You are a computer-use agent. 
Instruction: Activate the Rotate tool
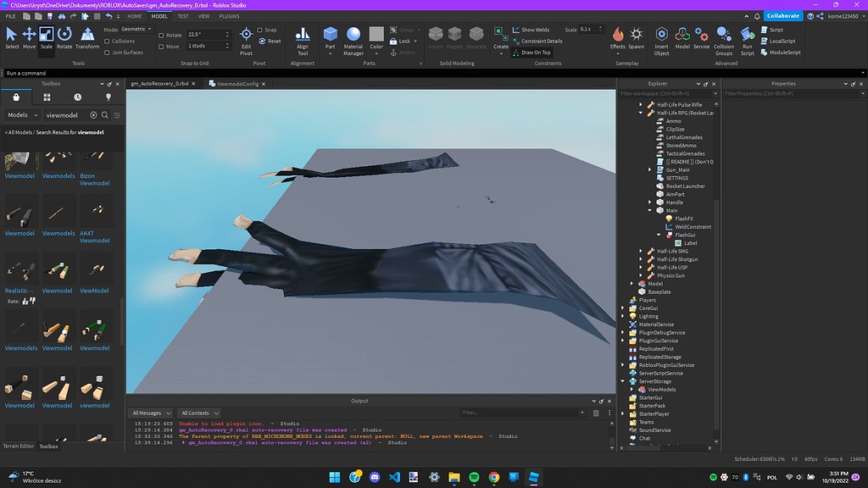64,34
